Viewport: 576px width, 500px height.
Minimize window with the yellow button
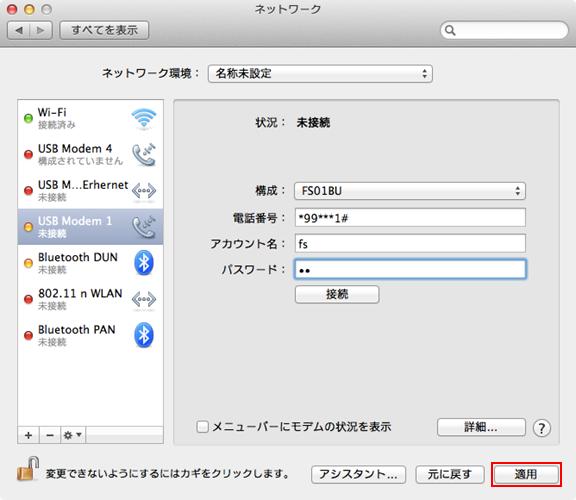29,9
